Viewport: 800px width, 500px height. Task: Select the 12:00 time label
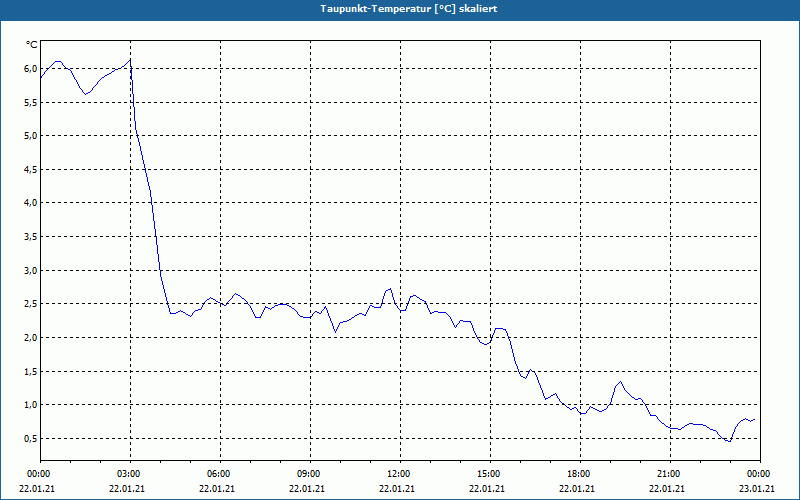click(x=399, y=474)
